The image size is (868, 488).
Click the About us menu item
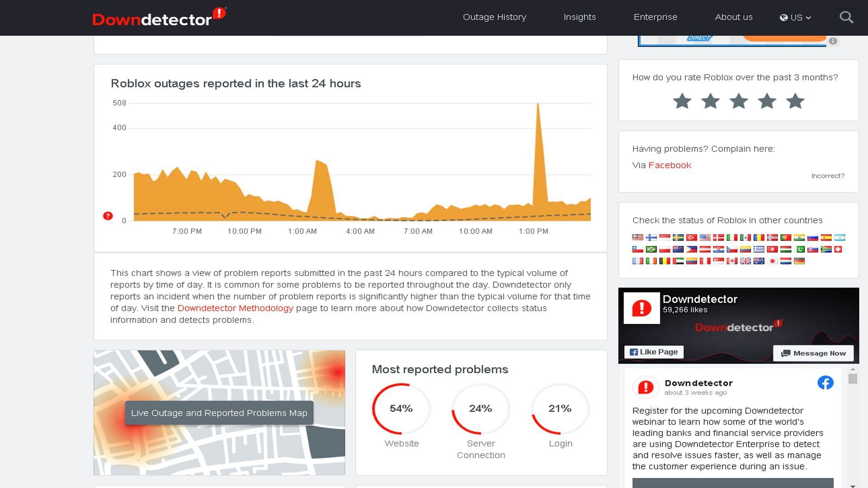734,17
